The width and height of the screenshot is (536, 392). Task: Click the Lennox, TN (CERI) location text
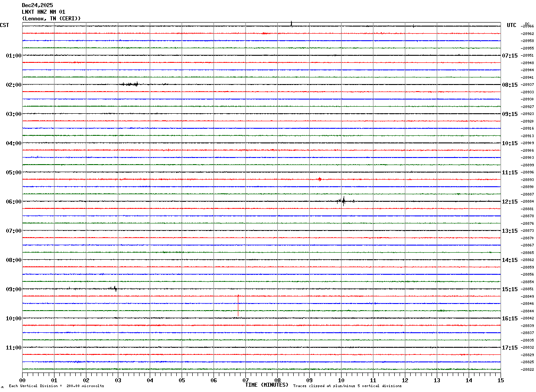point(51,19)
